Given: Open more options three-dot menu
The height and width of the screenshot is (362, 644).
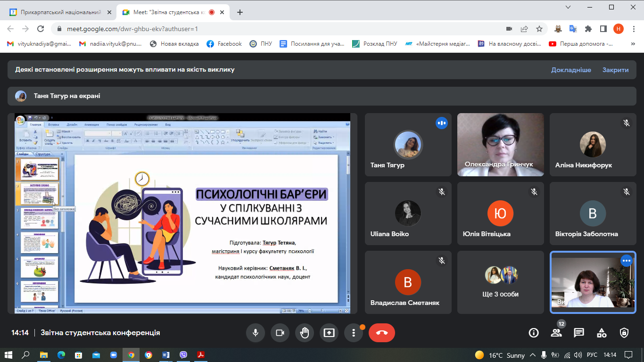Looking at the screenshot, I should (x=354, y=333).
